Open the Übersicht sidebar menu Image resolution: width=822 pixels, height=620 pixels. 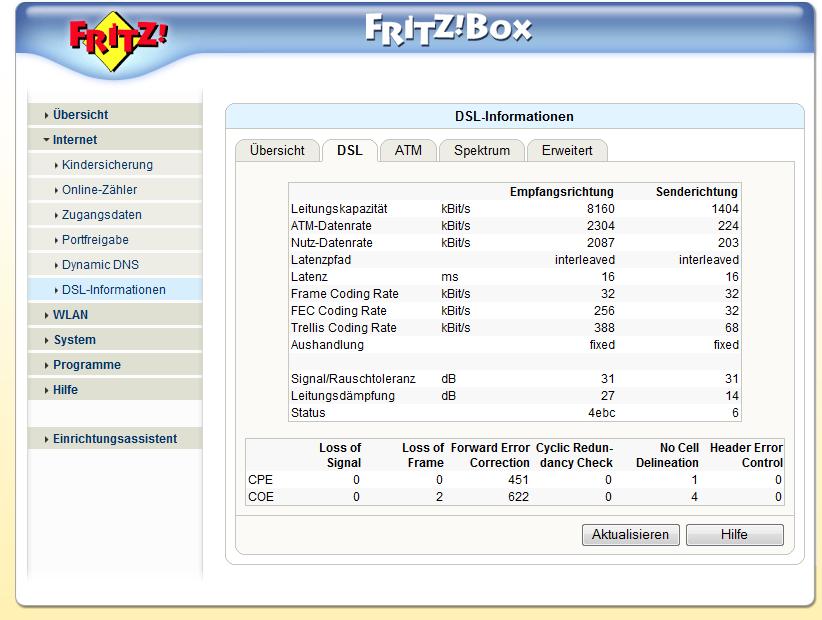pyautogui.click(x=115, y=114)
